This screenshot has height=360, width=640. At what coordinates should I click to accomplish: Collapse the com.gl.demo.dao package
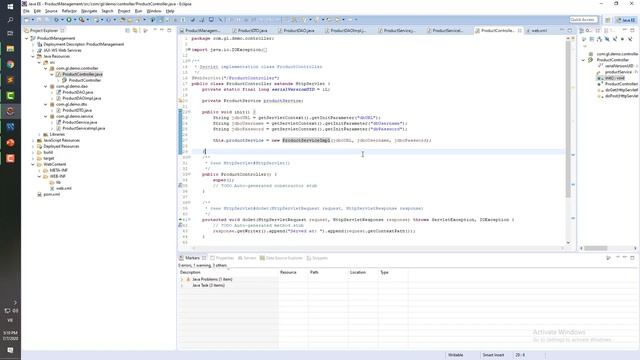(46, 86)
